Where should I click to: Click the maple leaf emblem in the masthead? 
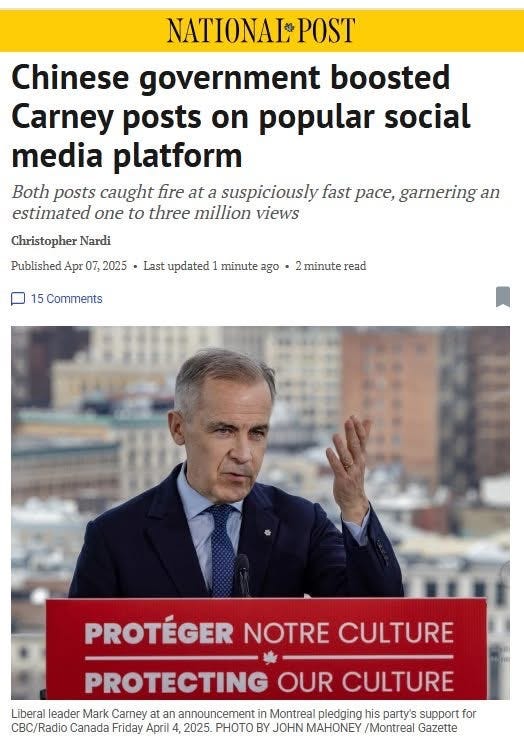289,28
